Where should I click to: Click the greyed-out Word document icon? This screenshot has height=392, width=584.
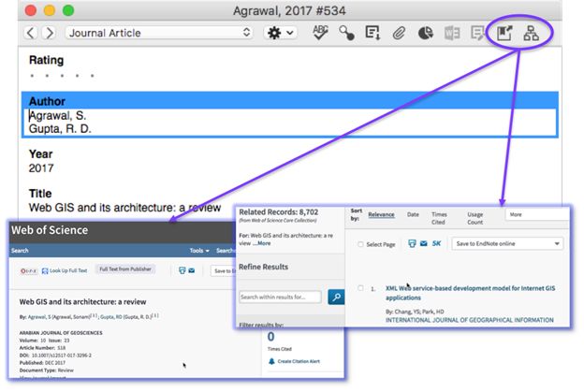pyautogui.click(x=452, y=33)
